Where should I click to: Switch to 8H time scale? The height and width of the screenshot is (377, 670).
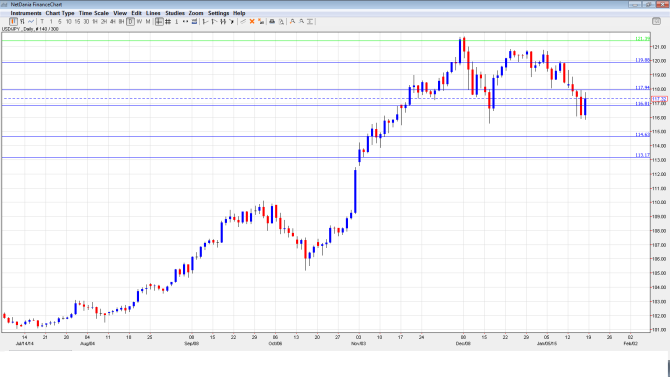click(121, 21)
